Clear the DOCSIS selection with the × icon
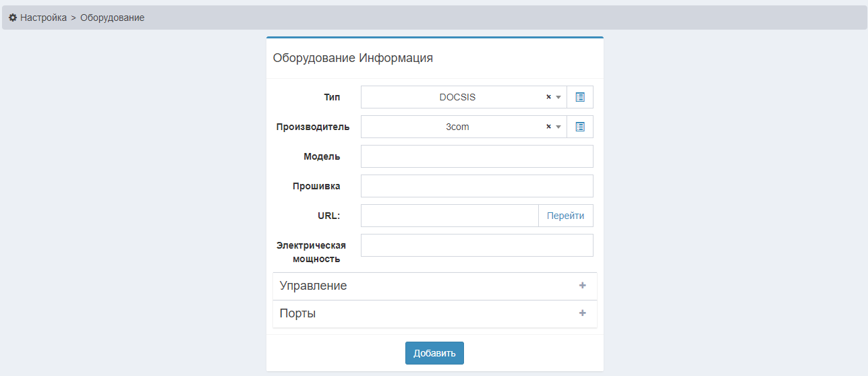This screenshot has height=376, width=868. 548,97
